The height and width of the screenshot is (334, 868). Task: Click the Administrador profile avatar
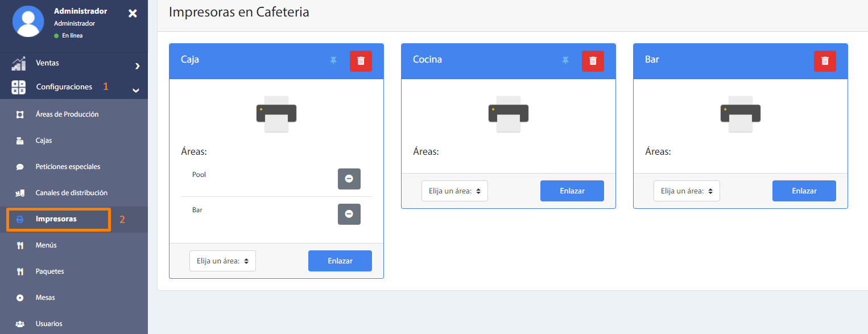(x=28, y=22)
